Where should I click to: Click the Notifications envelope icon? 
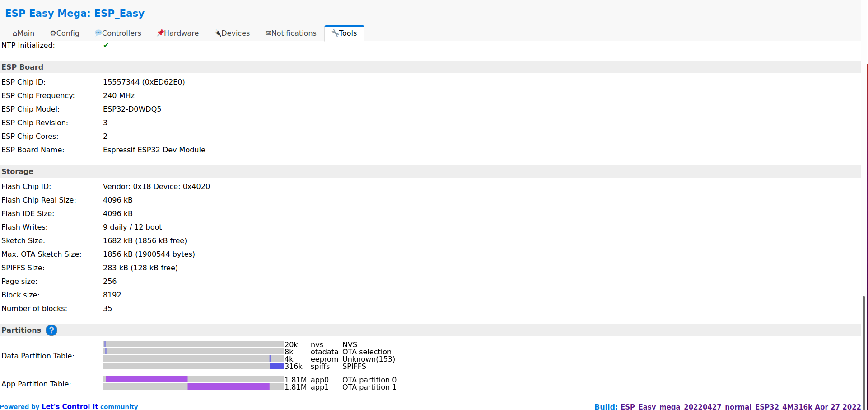[268, 33]
